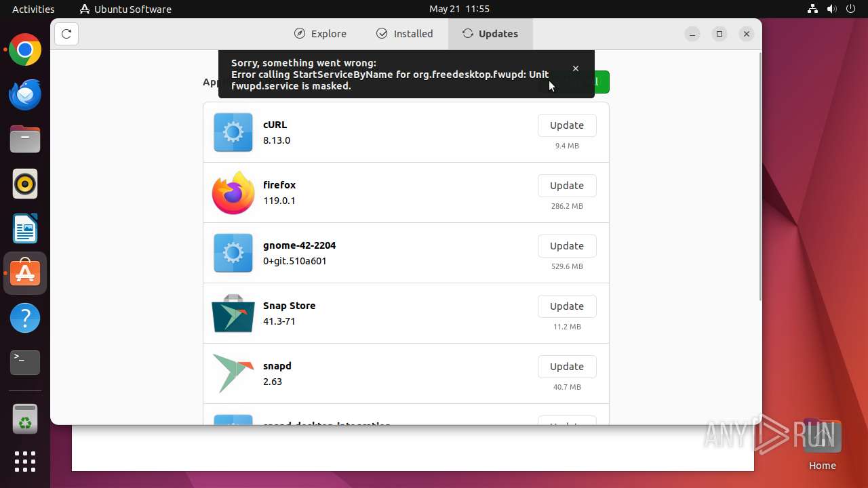Viewport: 868px width, 488px height.
Task: Update Snap Store 41.3-71
Action: point(567,306)
